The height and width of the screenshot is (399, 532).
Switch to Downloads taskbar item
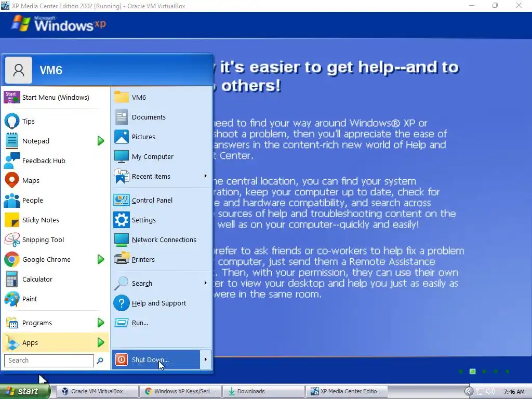click(x=263, y=391)
